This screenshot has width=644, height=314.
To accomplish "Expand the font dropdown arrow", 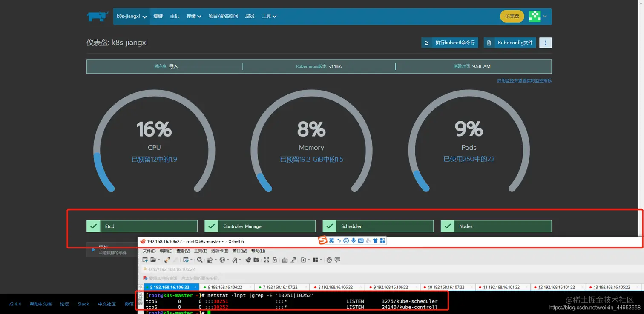I will [240, 260].
